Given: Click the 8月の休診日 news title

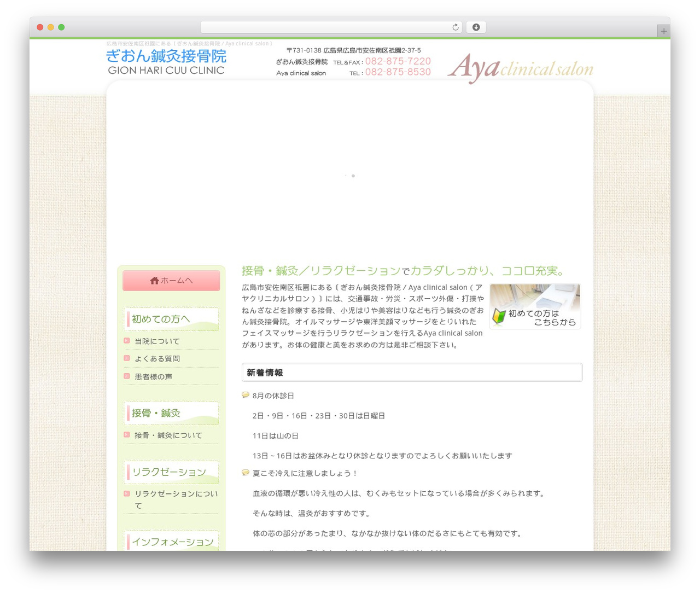Looking at the screenshot, I should [x=273, y=396].
